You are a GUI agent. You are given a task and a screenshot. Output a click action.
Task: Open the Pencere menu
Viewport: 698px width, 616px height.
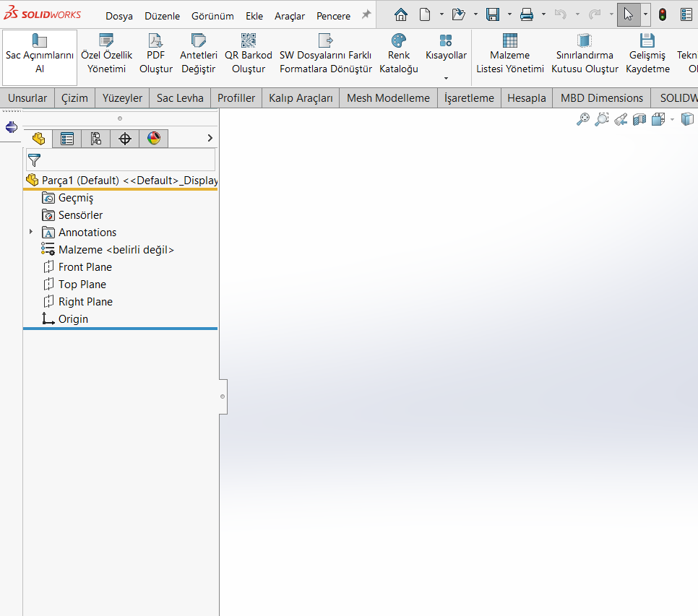click(333, 16)
